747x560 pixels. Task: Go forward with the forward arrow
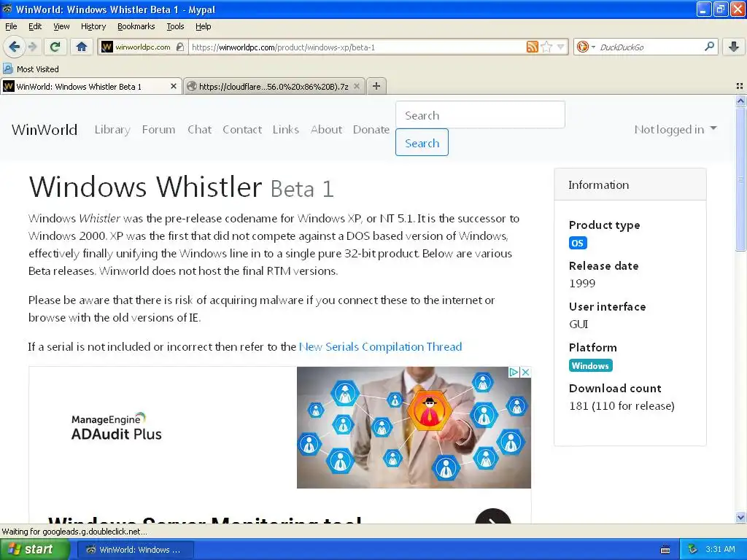click(32, 47)
